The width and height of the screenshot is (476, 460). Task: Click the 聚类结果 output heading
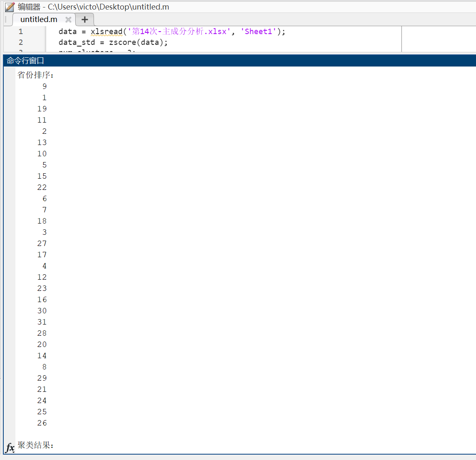(x=35, y=445)
